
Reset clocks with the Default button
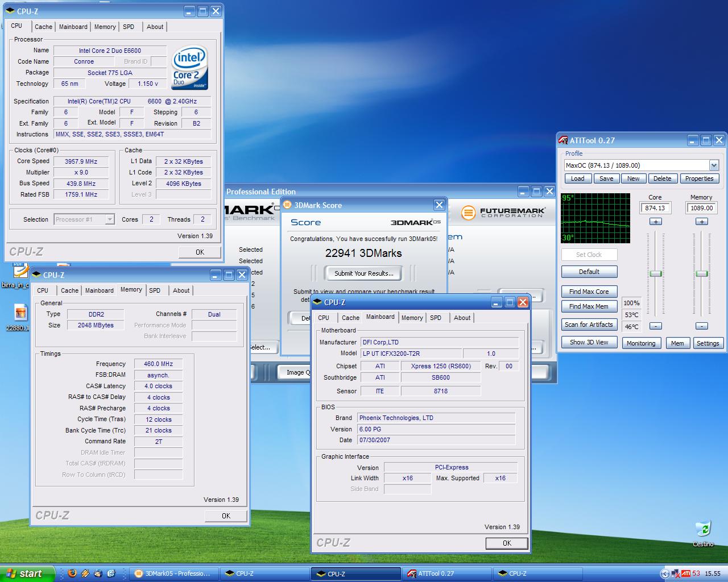tap(589, 272)
